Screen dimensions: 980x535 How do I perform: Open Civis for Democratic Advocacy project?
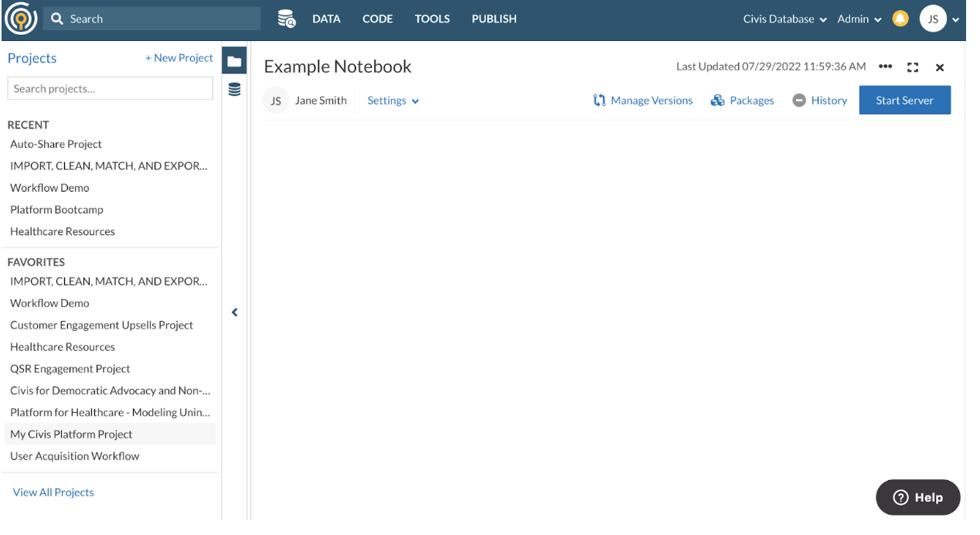(110, 390)
